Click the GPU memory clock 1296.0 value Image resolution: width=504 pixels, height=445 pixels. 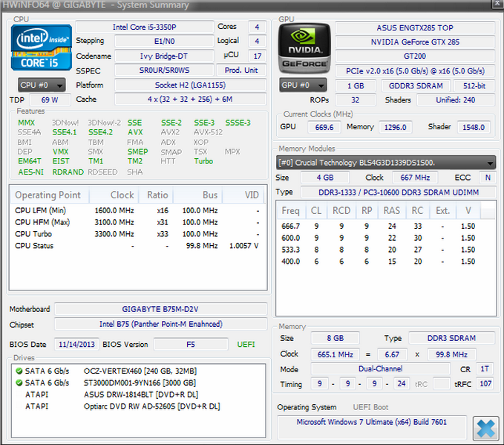pos(396,128)
